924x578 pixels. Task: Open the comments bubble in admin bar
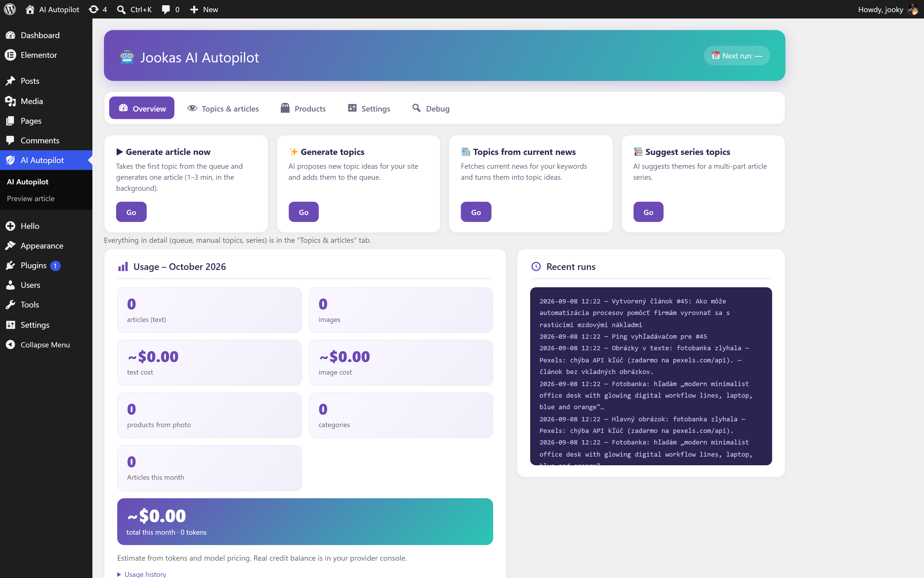(x=170, y=9)
